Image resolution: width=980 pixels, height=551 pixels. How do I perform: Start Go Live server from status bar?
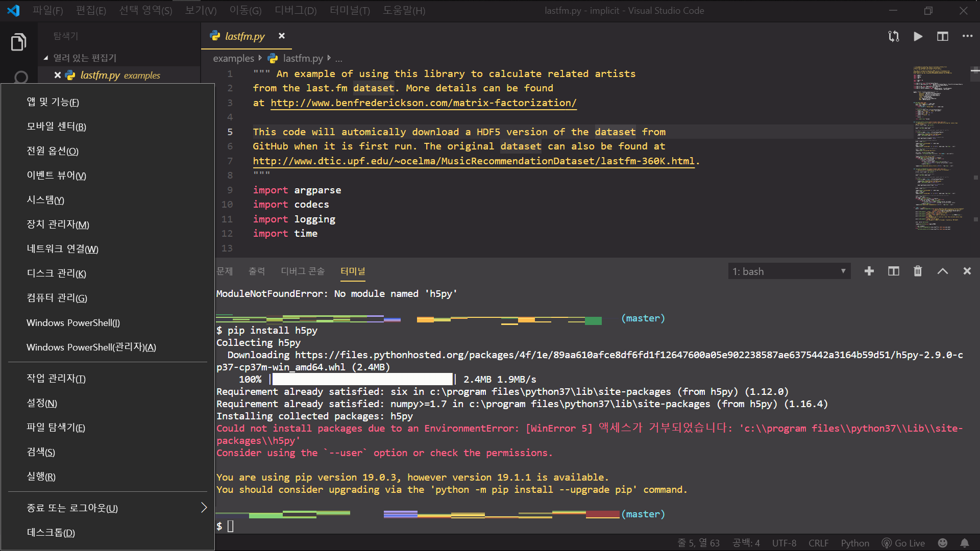[903, 543]
